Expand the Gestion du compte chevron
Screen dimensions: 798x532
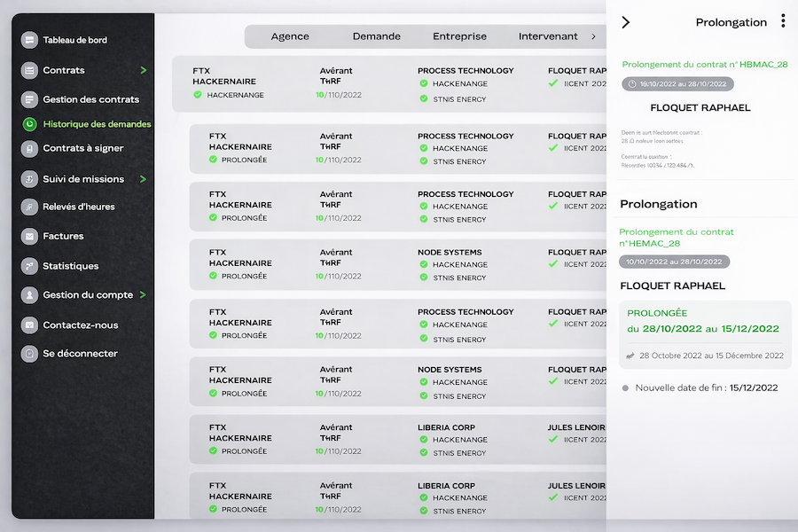144,294
